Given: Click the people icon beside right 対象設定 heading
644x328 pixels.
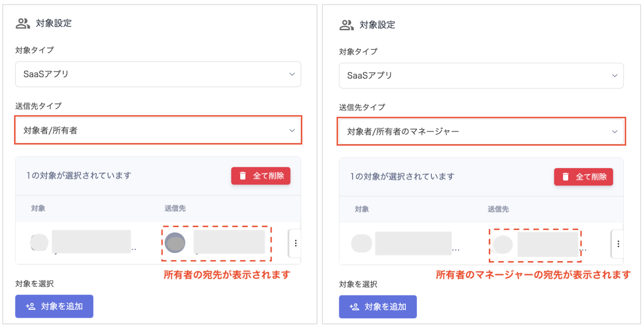Looking at the screenshot, I should (347, 25).
